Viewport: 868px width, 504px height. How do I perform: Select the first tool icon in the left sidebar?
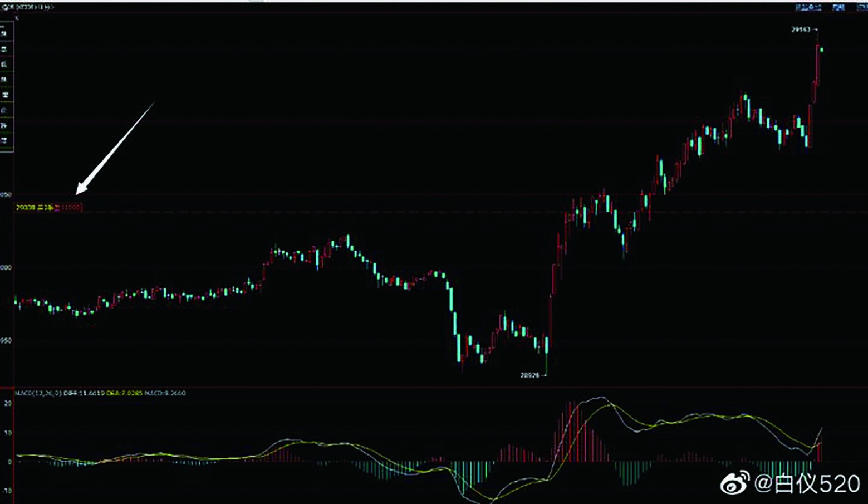coord(4,33)
